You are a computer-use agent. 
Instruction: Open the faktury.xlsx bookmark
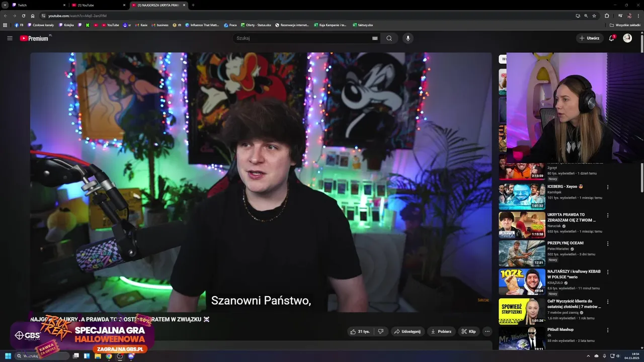[363, 25]
